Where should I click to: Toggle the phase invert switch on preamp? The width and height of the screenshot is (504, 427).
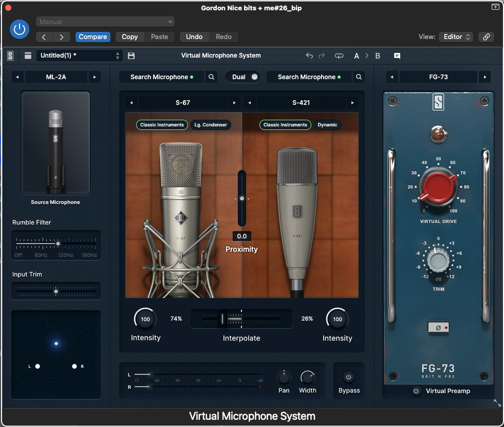click(438, 327)
